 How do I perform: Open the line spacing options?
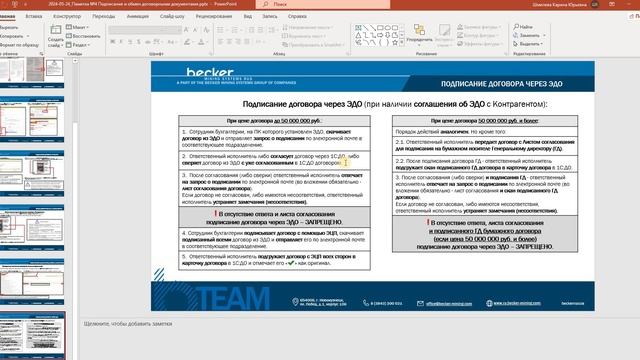pyautogui.click(x=273, y=30)
